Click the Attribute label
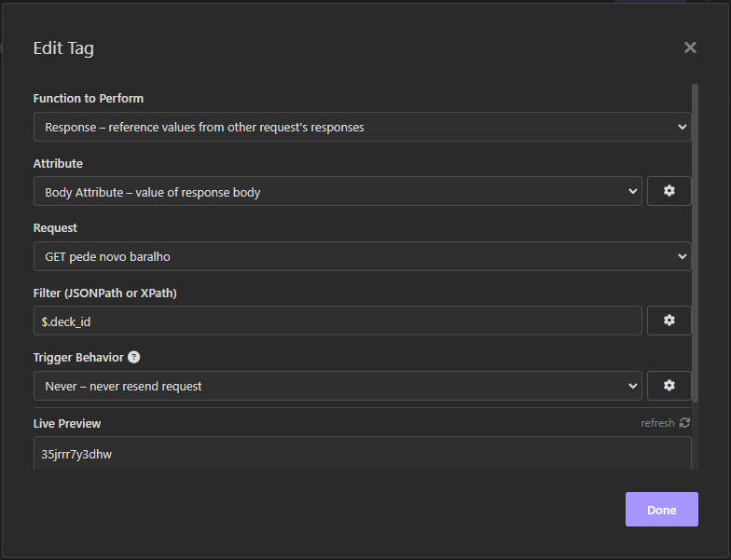Screen dimensions: 731x560 (58, 164)
